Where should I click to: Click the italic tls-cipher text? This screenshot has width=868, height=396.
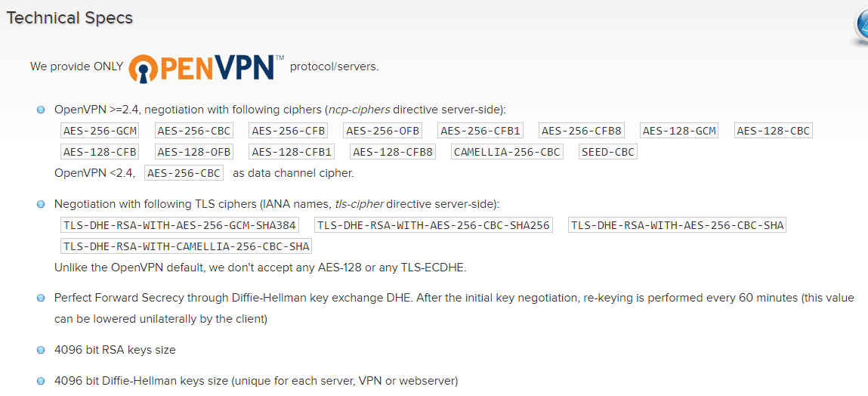coord(360,204)
